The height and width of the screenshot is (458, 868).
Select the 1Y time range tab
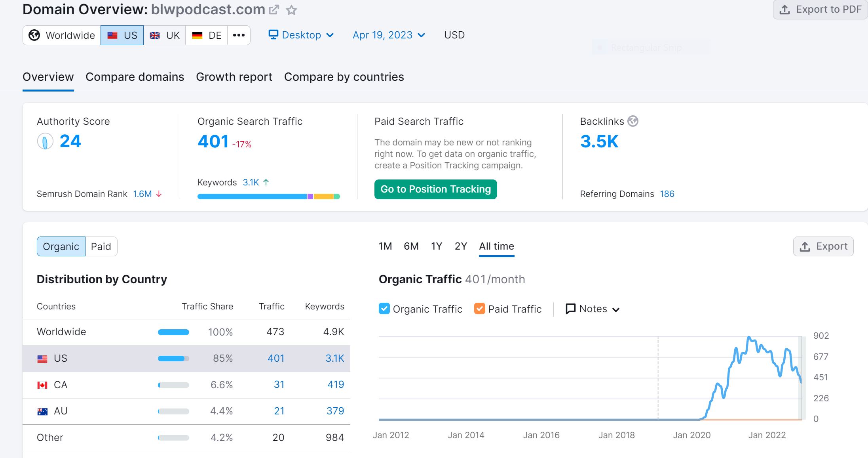436,246
